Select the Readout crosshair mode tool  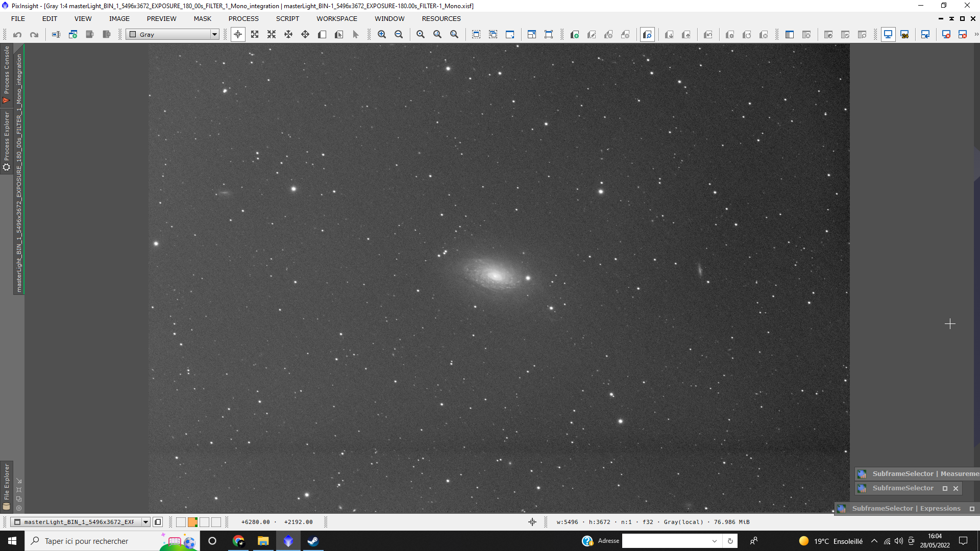[238, 35]
